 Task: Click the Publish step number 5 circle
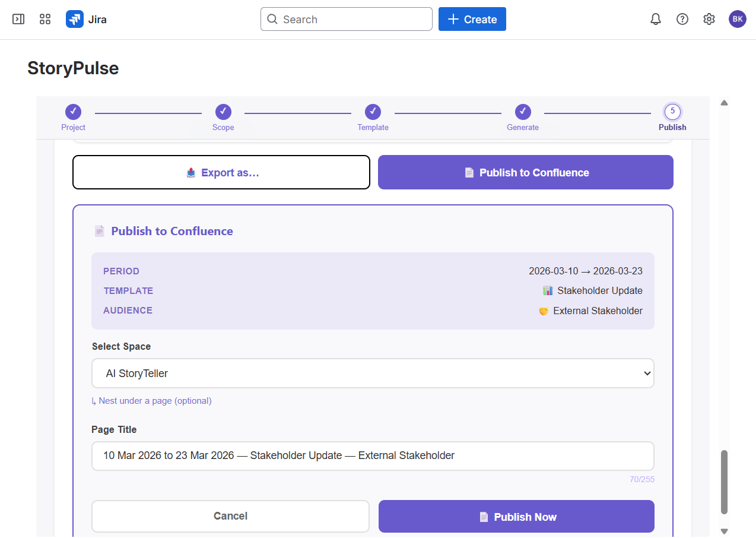(x=672, y=112)
